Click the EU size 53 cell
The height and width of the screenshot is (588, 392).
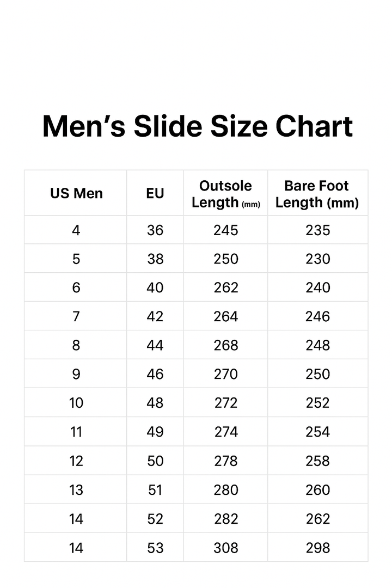tap(155, 548)
